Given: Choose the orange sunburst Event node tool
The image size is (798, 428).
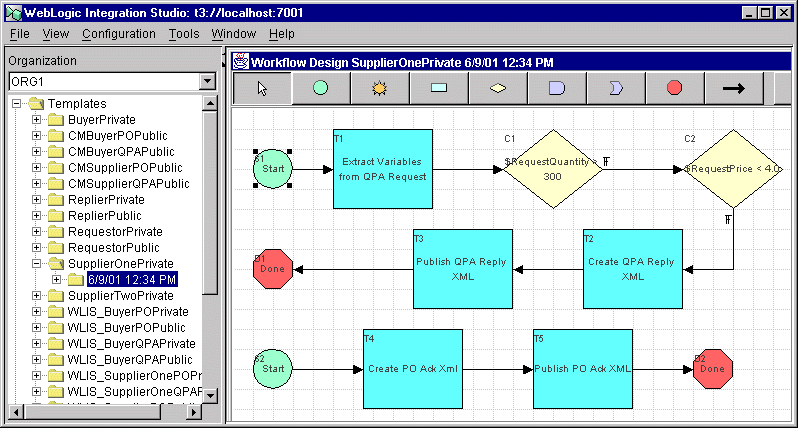Looking at the screenshot, I should point(379,89).
